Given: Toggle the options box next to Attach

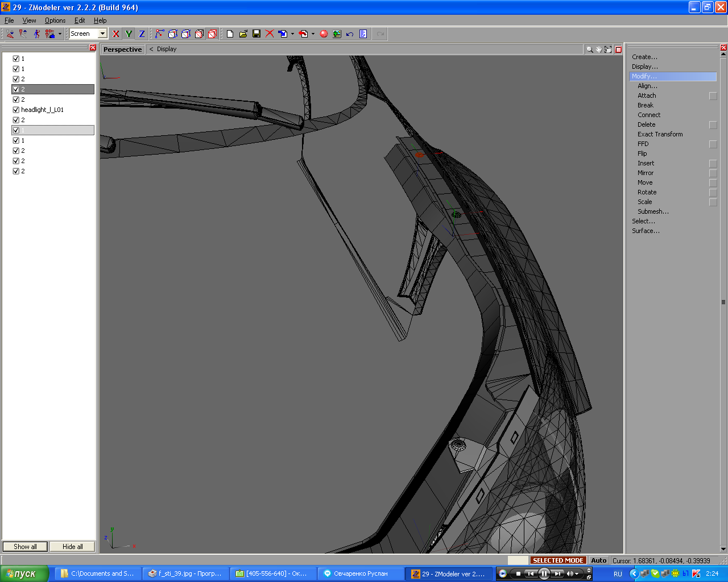Looking at the screenshot, I should (x=713, y=96).
